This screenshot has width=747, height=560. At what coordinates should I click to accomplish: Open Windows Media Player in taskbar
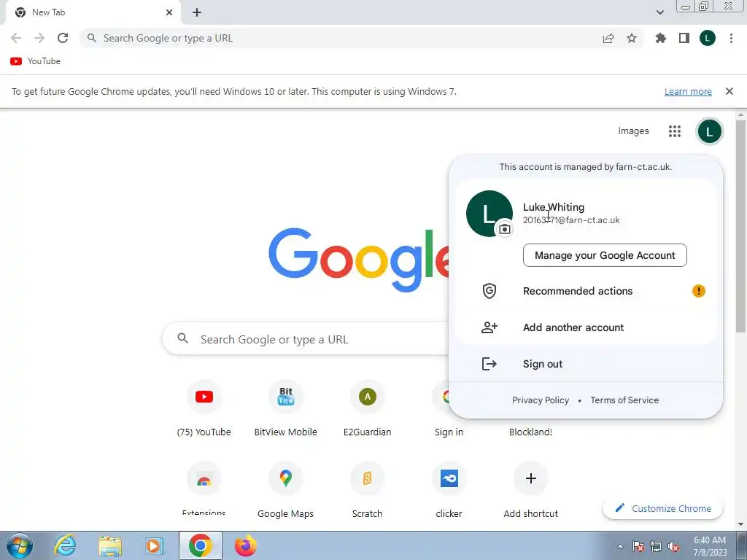(155, 545)
